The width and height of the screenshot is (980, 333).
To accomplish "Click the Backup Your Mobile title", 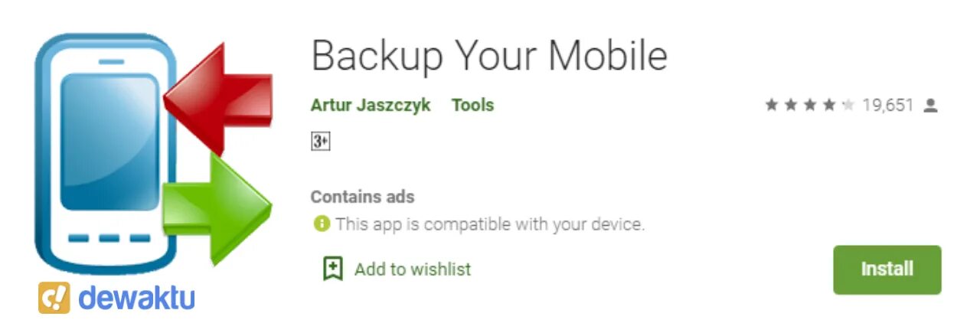I will pos(489,55).
